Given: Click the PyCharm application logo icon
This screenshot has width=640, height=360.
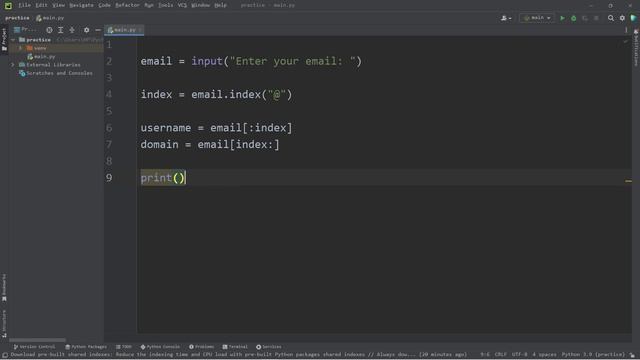Looking at the screenshot, I should 8,5.
